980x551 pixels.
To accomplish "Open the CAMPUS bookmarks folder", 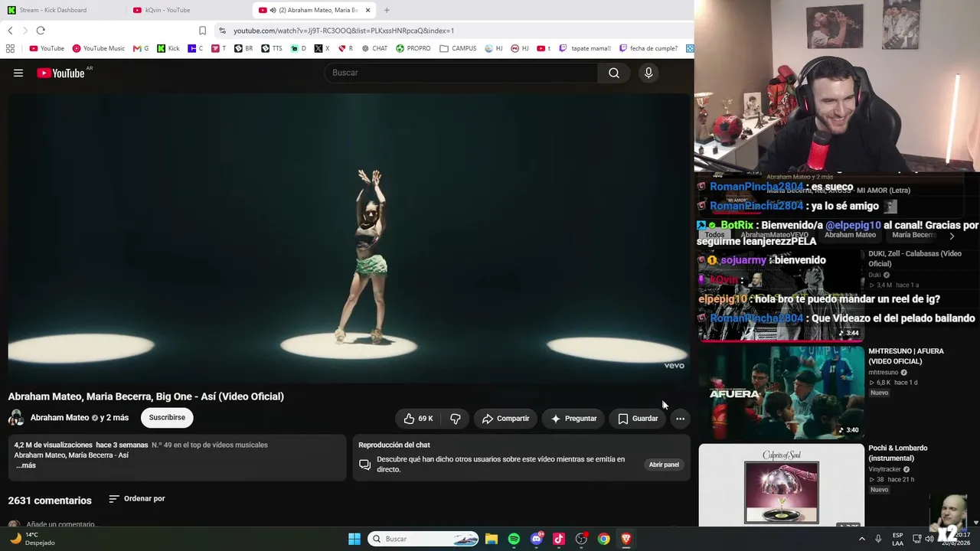I will 458,48.
